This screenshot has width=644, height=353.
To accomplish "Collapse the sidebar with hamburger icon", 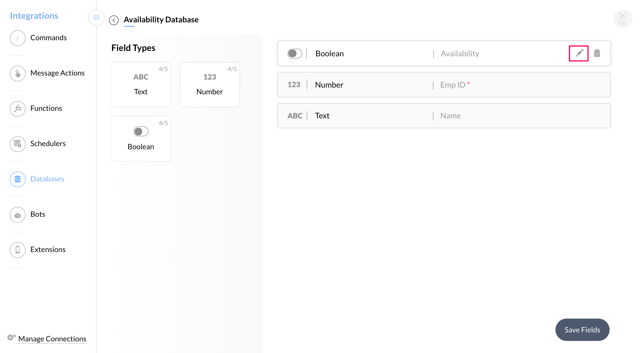I will point(96,17).
